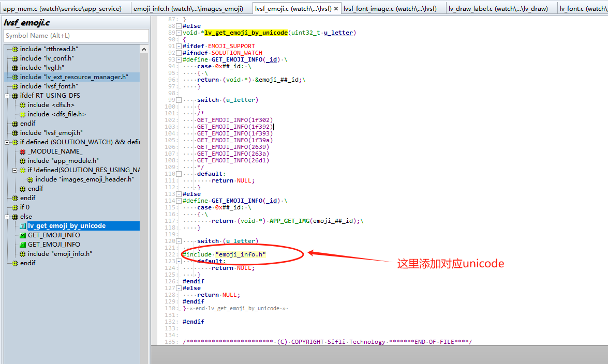608x364 pixels.
Task: Fold the #ifdef EMOJI_SUPPORT block at line 91
Action: pos(179,46)
